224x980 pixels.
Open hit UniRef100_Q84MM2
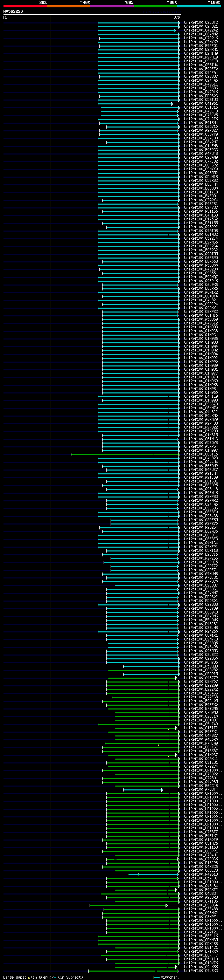tap(201, 34)
